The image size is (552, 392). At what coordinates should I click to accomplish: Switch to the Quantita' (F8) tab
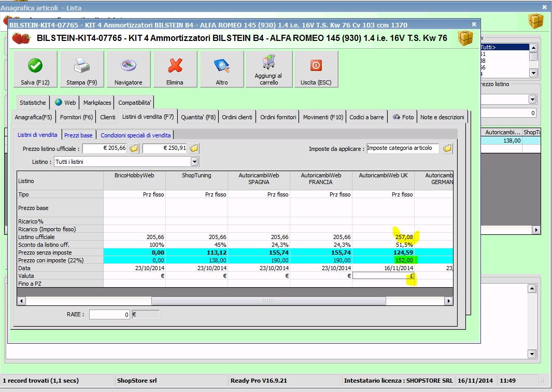[x=198, y=117]
